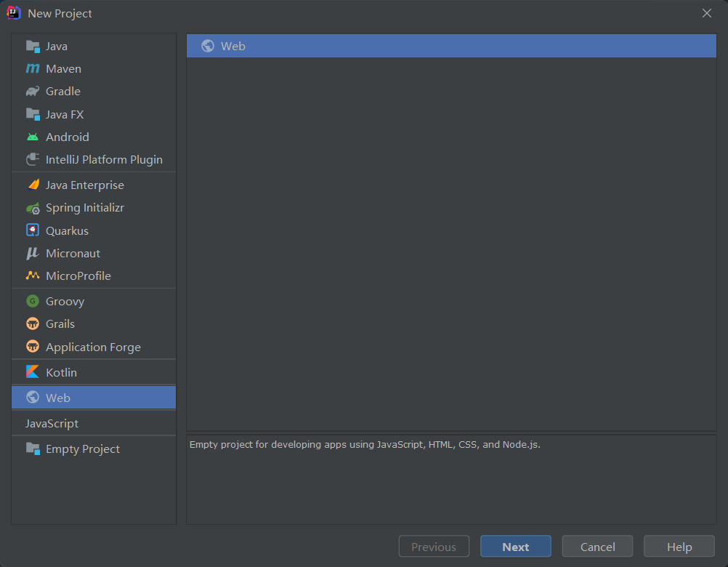The width and height of the screenshot is (728, 567).
Task: Click the Maven 'm' icon
Action: [33, 69]
